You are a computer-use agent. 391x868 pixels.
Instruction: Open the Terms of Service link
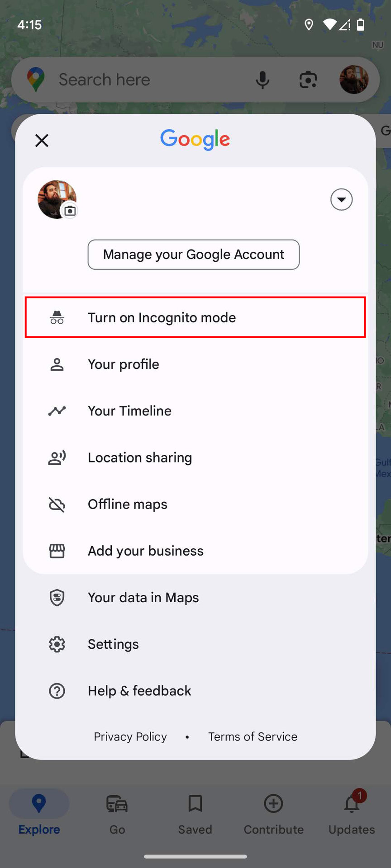pos(253,737)
